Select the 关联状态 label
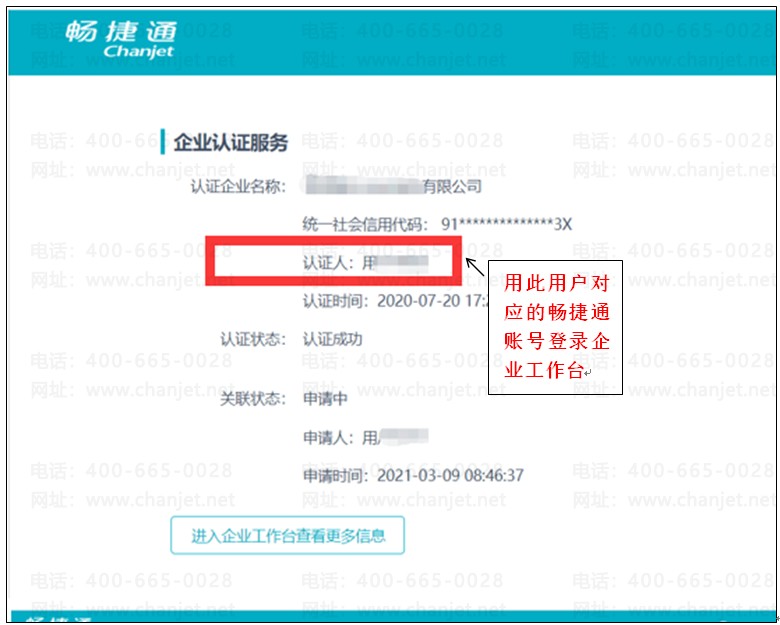 (253, 399)
